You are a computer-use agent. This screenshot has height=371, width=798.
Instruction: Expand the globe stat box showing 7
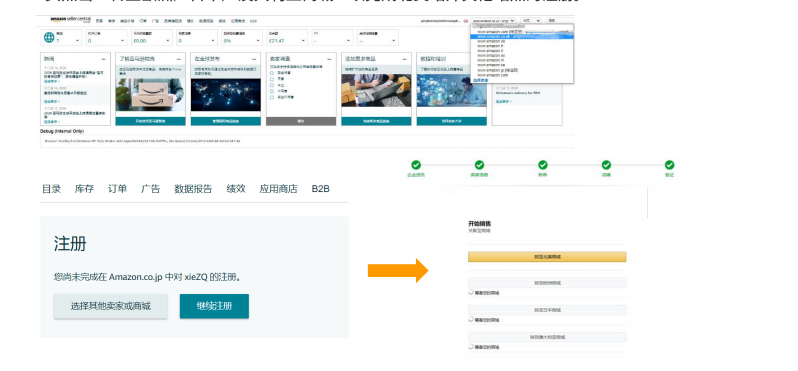[x=77, y=41]
